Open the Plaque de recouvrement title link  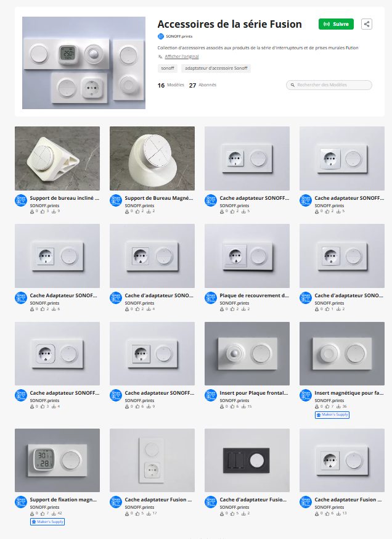click(254, 295)
